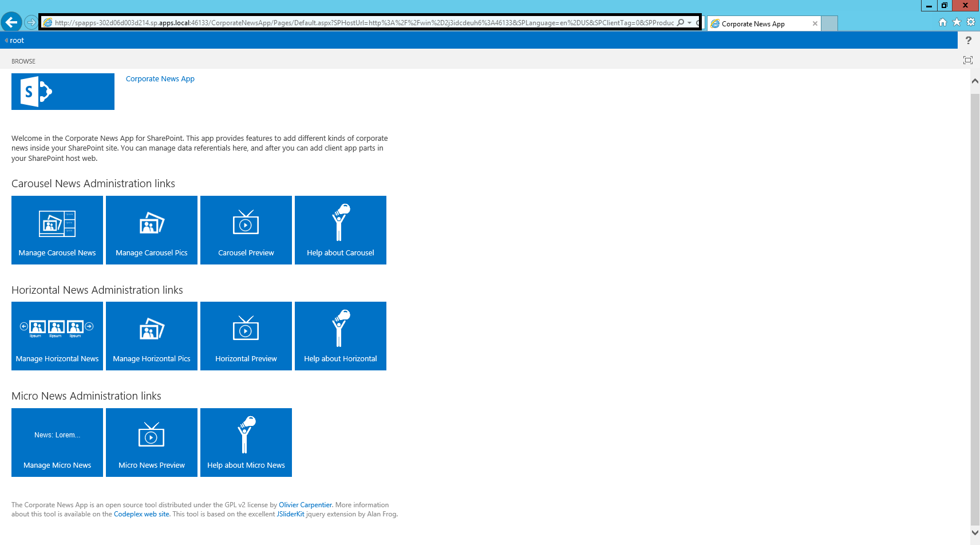980x545 pixels.
Task: Open the Horizontal Preview tile
Action: pos(246,336)
